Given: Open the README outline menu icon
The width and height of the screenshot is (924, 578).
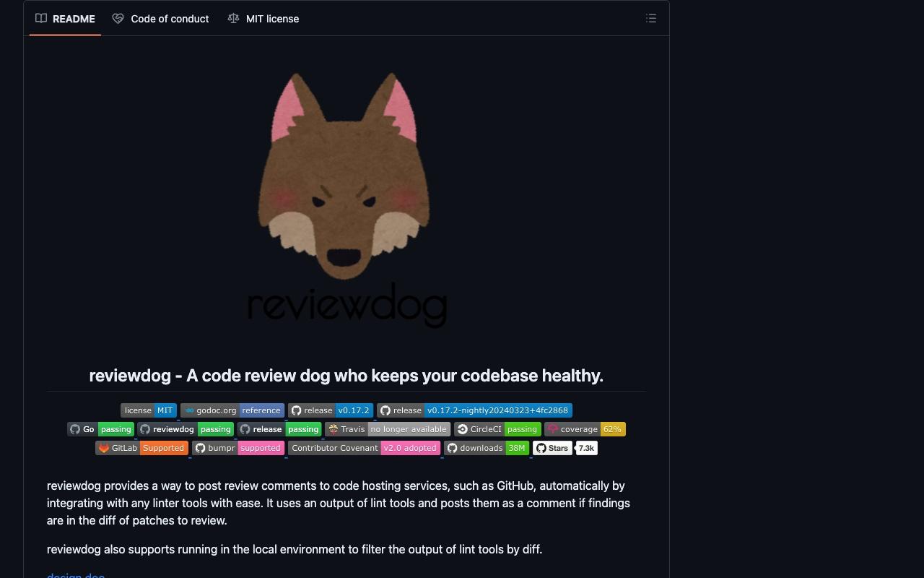Looking at the screenshot, I should [651, 19].
